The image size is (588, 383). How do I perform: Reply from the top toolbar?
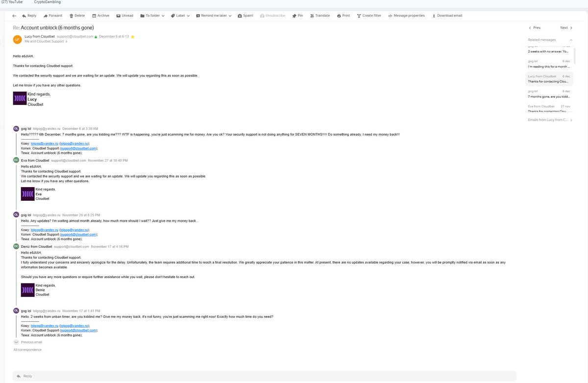click(29, 16)
